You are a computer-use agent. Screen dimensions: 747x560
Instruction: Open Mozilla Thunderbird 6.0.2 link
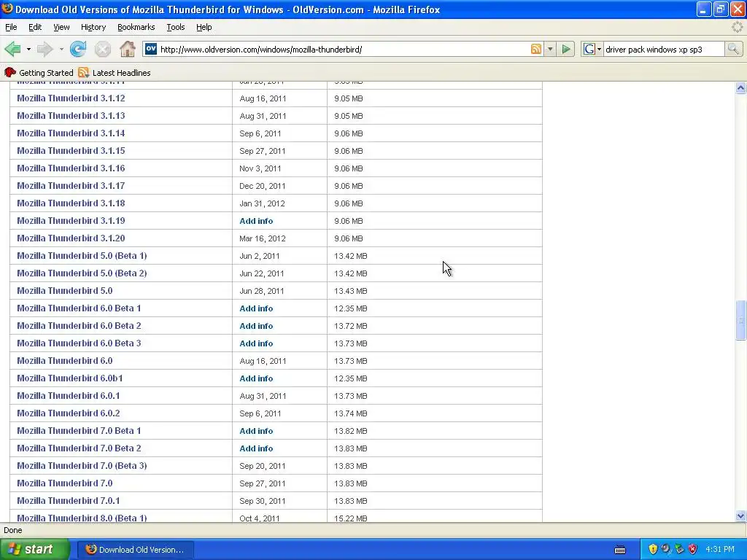(x=69, y=413)
